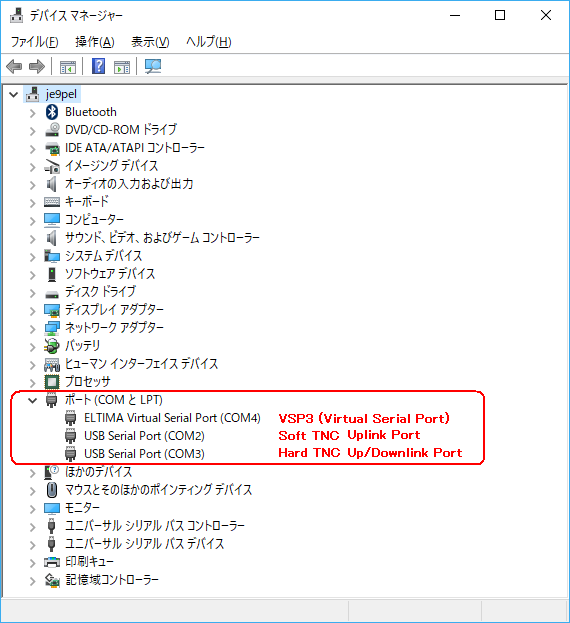Open the blue Help question-mark toolbar icon
570x623 pixels.
point(98,66)
